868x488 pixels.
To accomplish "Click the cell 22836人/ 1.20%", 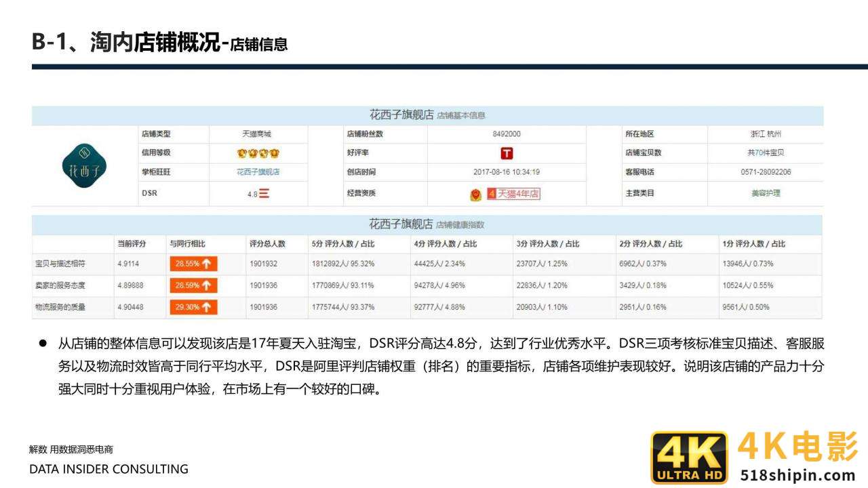I will point(542,285).
